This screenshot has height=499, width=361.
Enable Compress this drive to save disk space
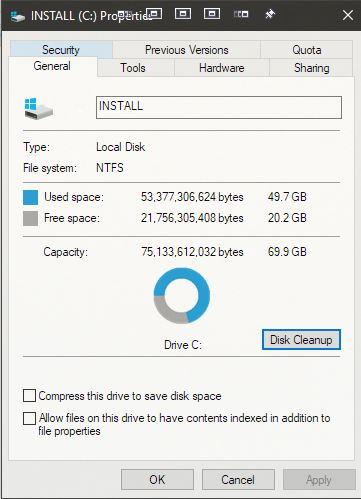click(x=29, y=396)
